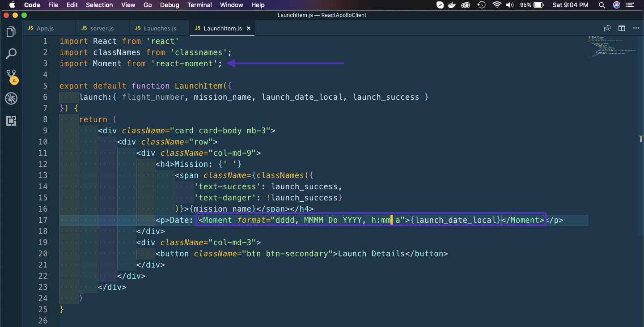Click 'classnames' import string on line 2
644x327 pixels.
click(199, 52)
